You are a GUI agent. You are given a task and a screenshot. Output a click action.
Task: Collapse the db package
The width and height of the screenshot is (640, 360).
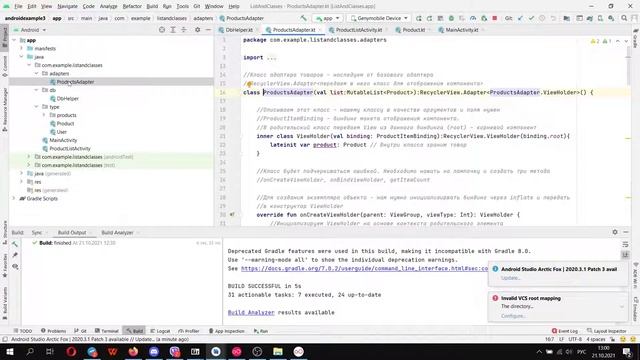pyautogui.click(x=36, y=90)
